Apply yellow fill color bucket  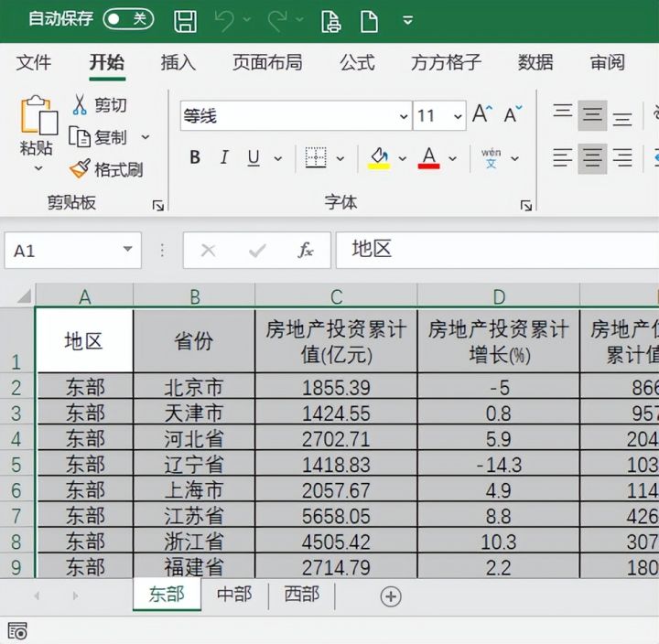[x=379, y=158]
